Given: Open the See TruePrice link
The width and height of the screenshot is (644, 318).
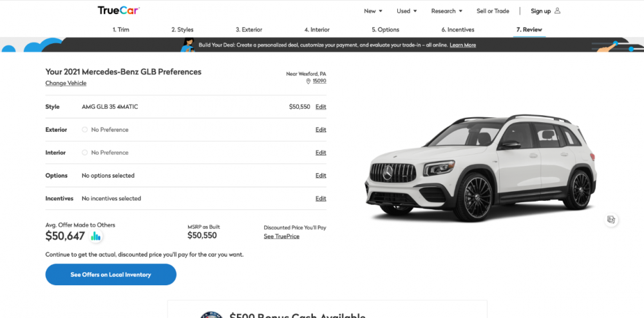Looking at the screenshot, I should click(x=281, y=236).
